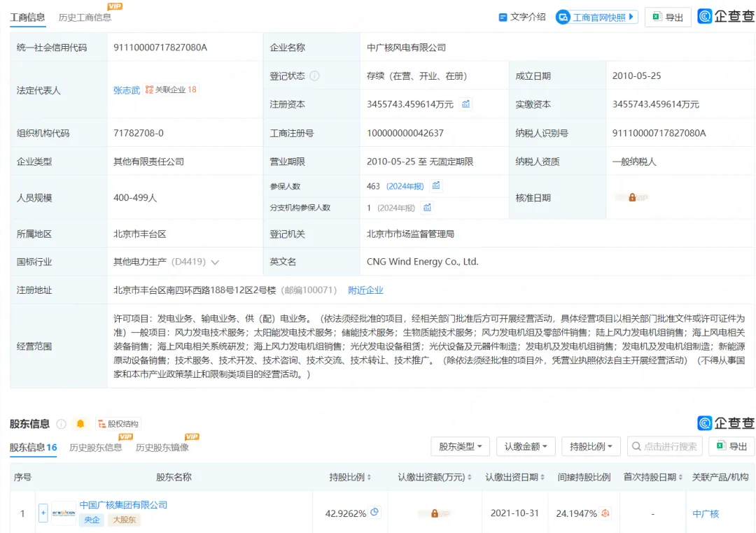Click legal representative 张志武 link

tap(125, 91)
